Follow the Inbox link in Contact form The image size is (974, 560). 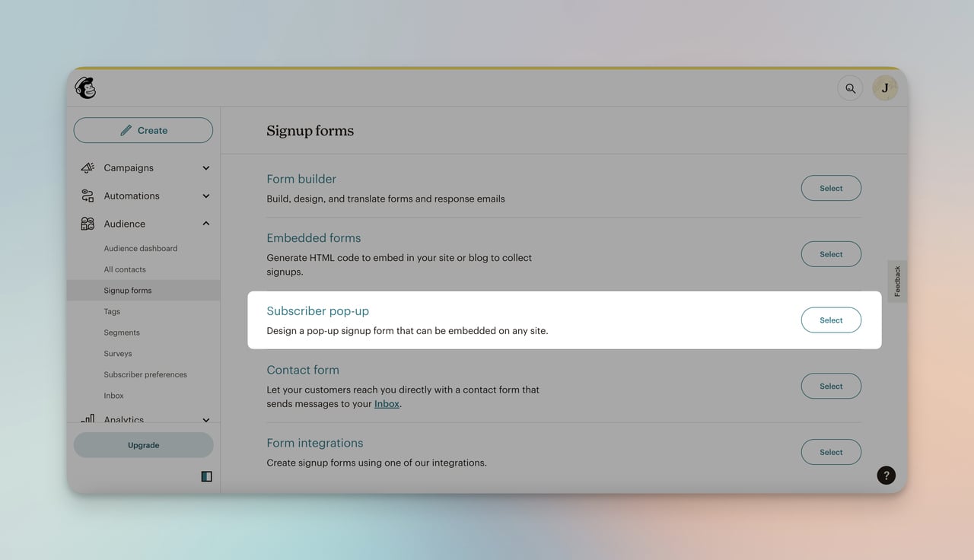tap(387, 404)
